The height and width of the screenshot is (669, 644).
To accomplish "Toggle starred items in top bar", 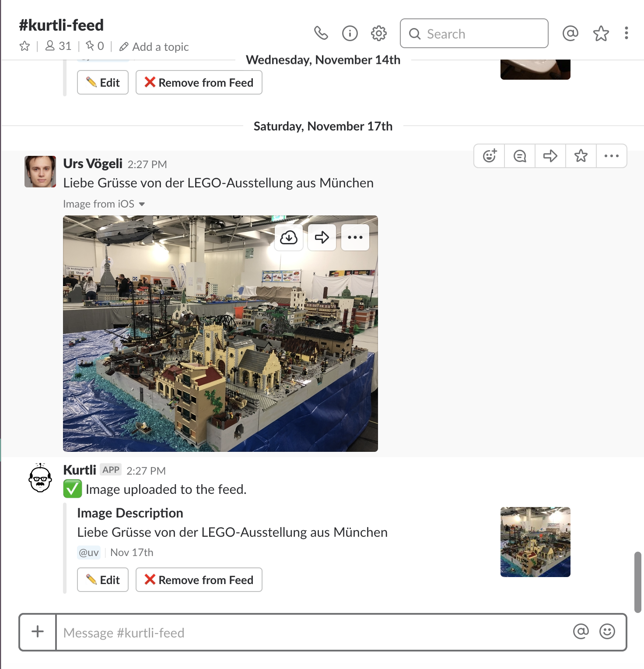I will pyautogui.click(x=601, y=33).
